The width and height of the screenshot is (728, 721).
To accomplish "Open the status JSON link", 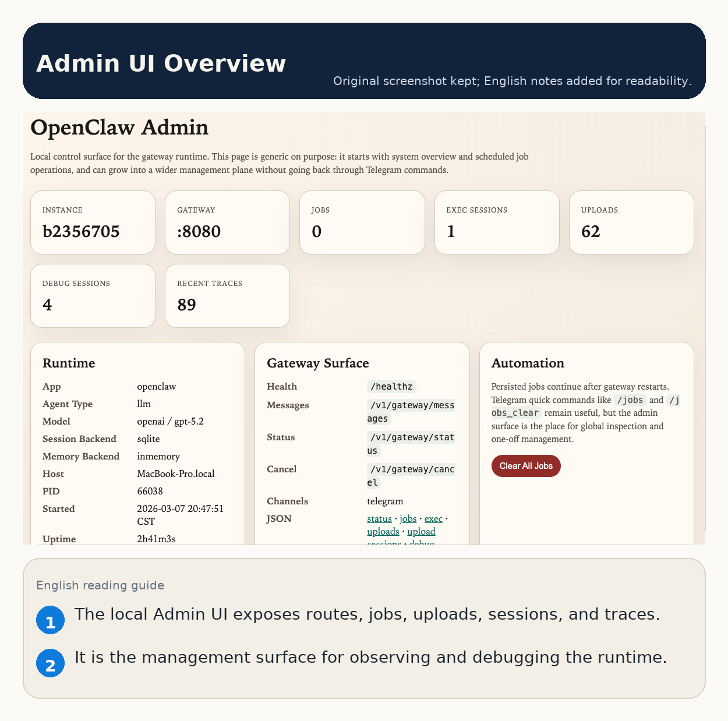I will coord(379,518).
